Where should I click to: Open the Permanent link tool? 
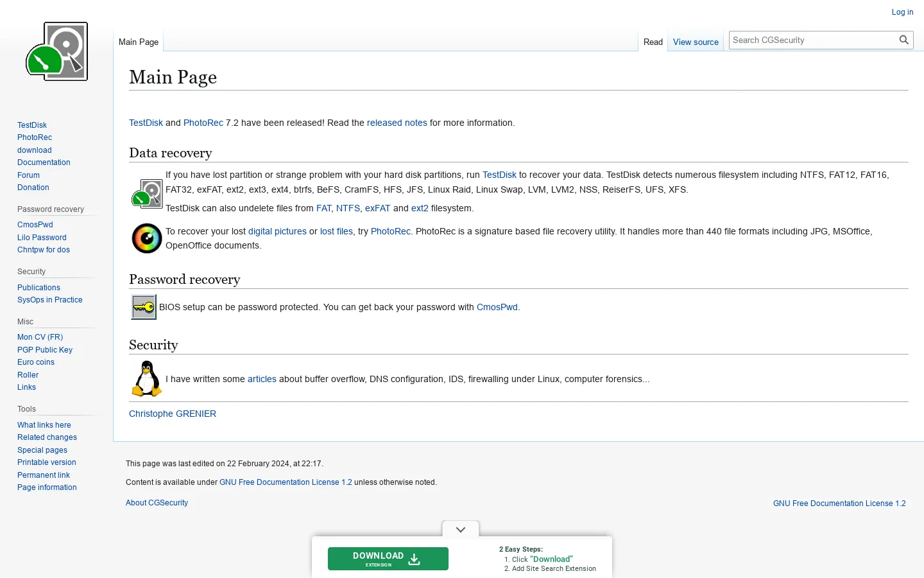click(x=44, y=475)
